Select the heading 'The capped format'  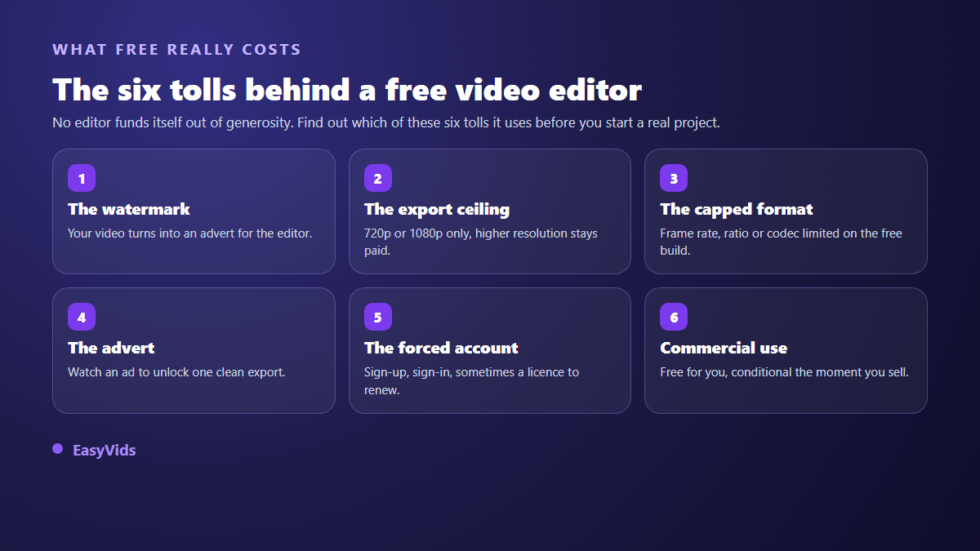pos(737,209)
